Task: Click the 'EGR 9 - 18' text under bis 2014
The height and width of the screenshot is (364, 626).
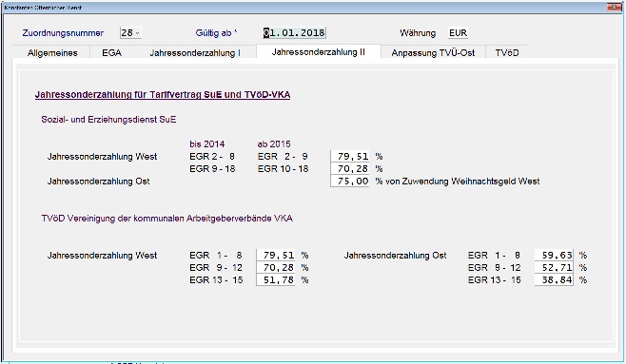Action: (212, 168)
